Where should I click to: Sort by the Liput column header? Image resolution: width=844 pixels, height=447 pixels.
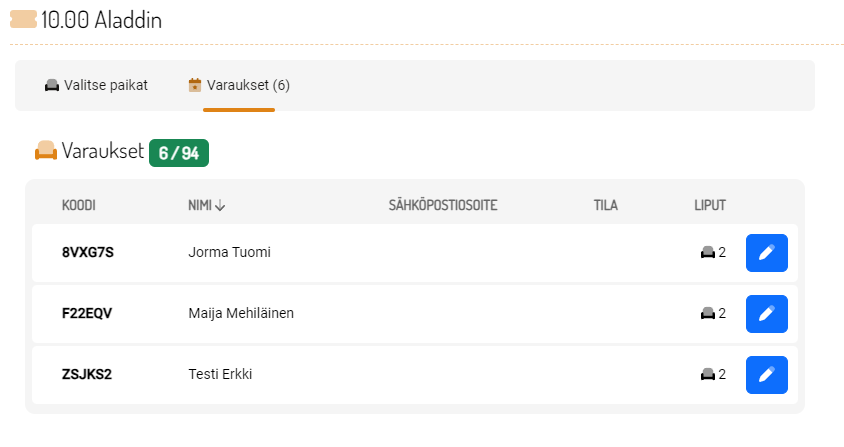pos(710,206)
